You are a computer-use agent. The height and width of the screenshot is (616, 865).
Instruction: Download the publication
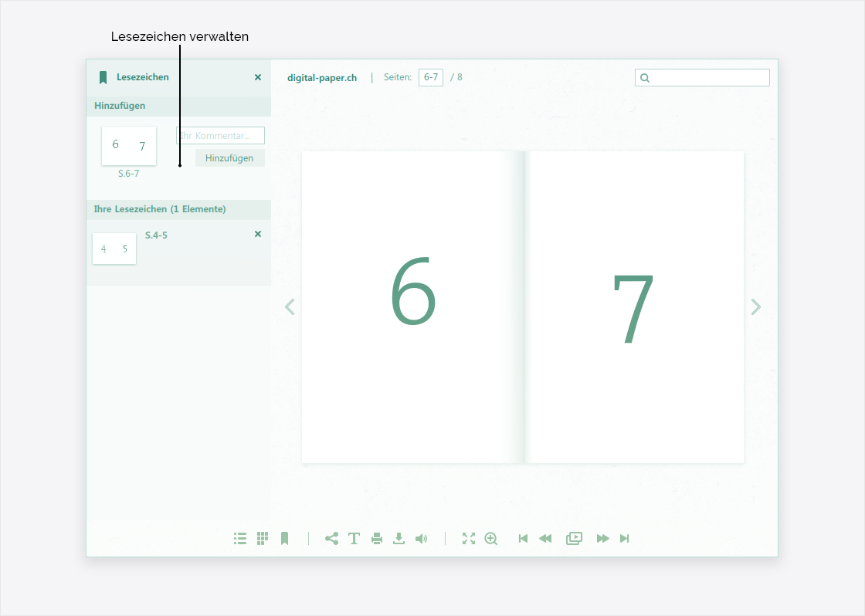point(399,539)
